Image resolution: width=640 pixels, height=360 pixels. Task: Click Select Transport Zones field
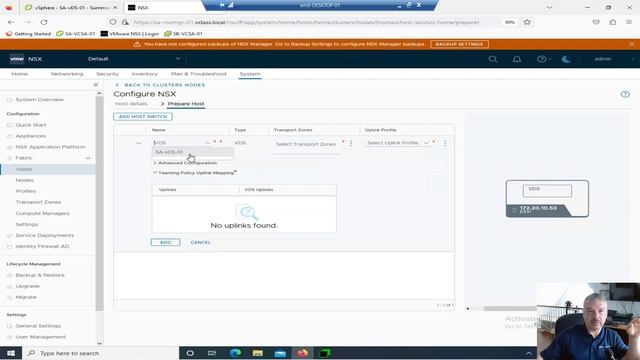306,144
